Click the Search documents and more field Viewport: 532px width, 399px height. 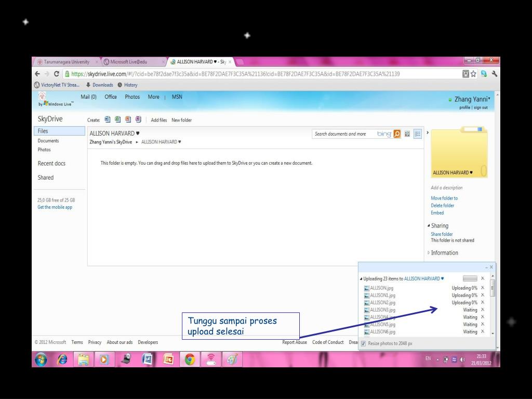(x=344, y=134)
